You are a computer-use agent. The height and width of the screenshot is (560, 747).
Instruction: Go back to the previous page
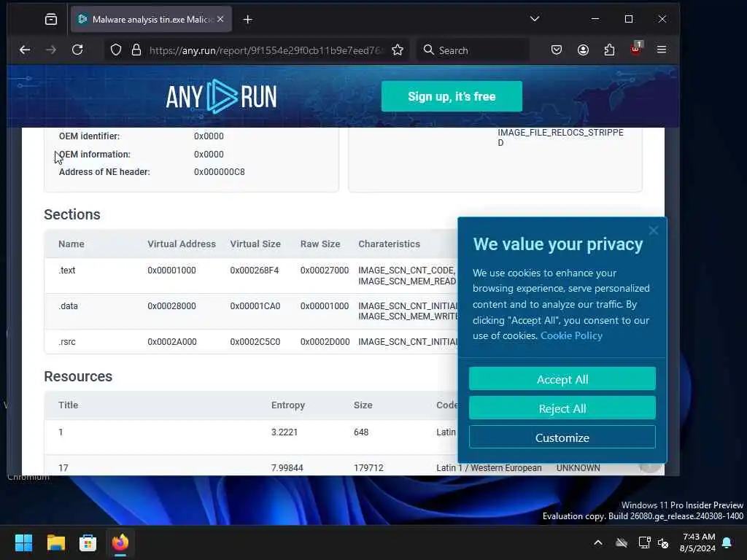point(25,50)
